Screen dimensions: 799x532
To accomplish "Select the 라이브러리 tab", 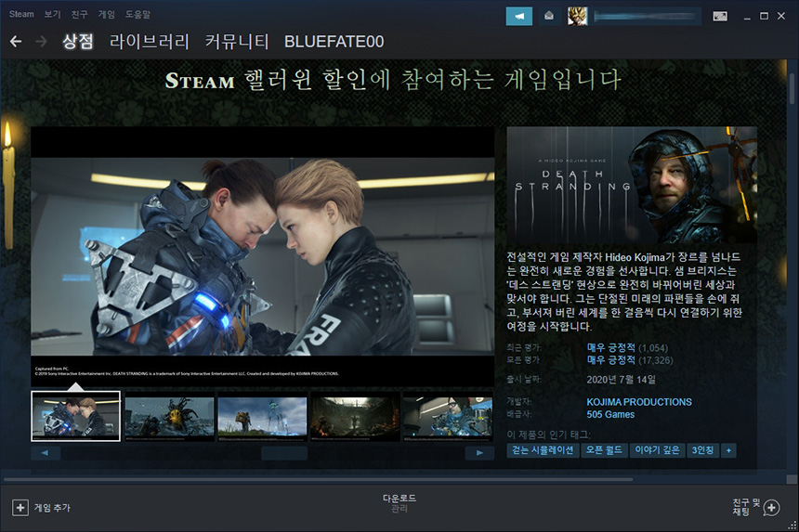I will pos(150,41).
